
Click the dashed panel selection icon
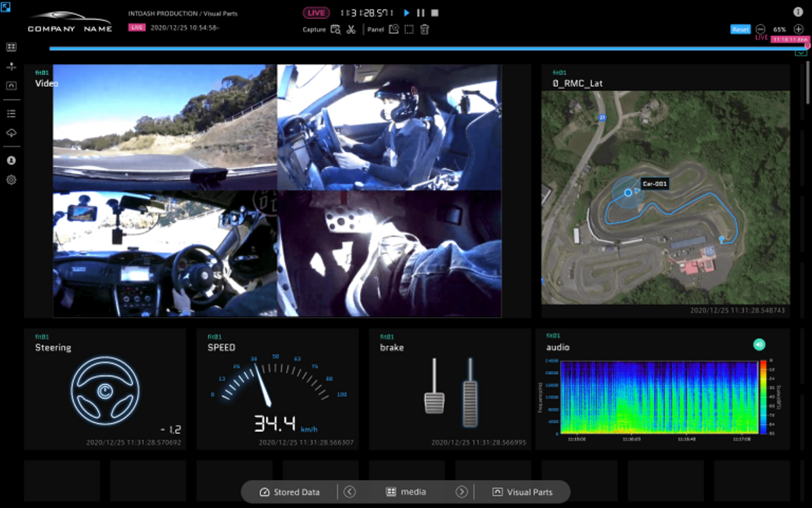tap(409, 29)
